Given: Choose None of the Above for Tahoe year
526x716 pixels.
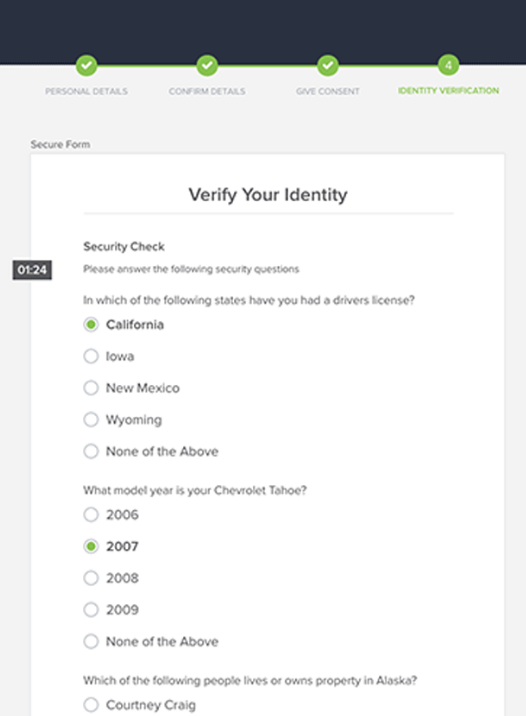Looking at the screenshot, I should coord(91,642).
